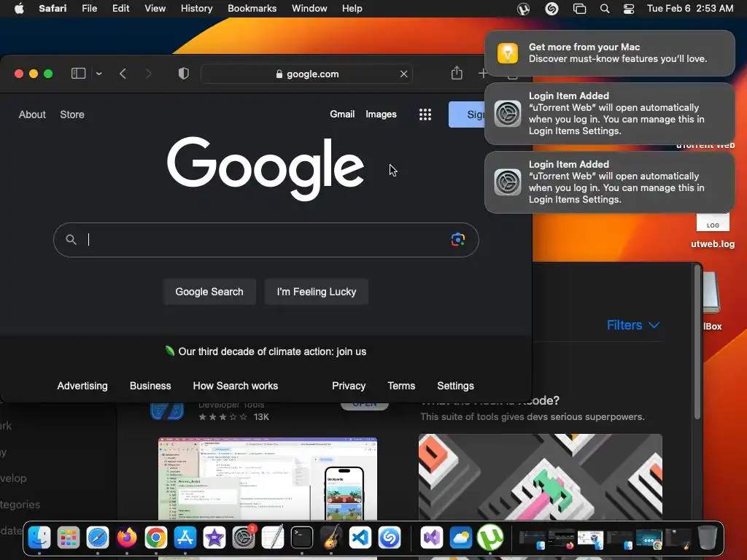
Task: Click the uTorrent menu bar icon
Action: (523, 9)
